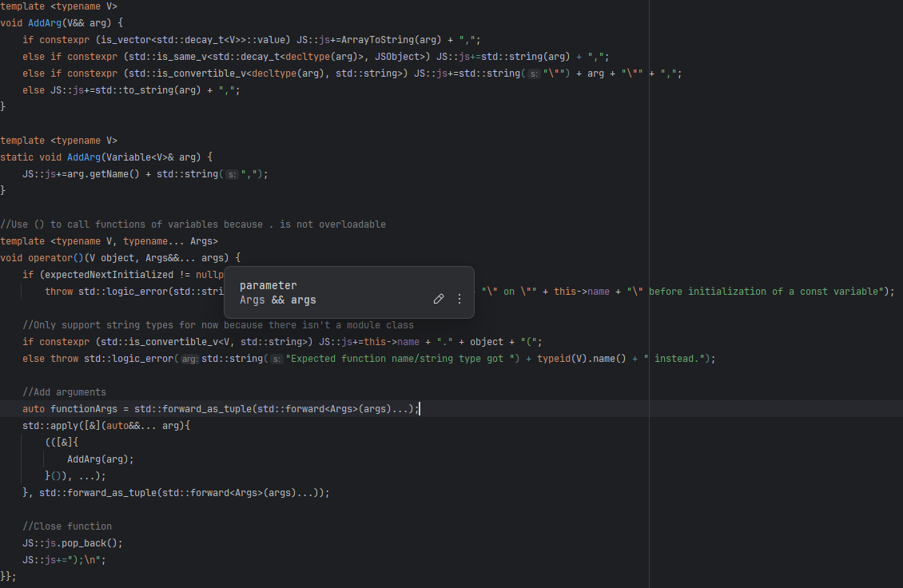The width and height of the screenshot is (903, 588).
Task: Click the 'arg:' inlay hint badge
Action: (x=189, y=359)
